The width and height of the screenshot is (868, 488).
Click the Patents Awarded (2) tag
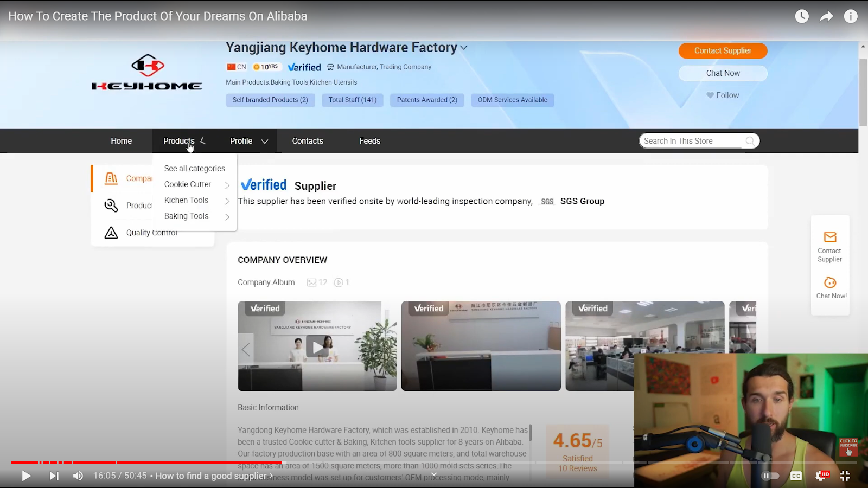(427, 100)
